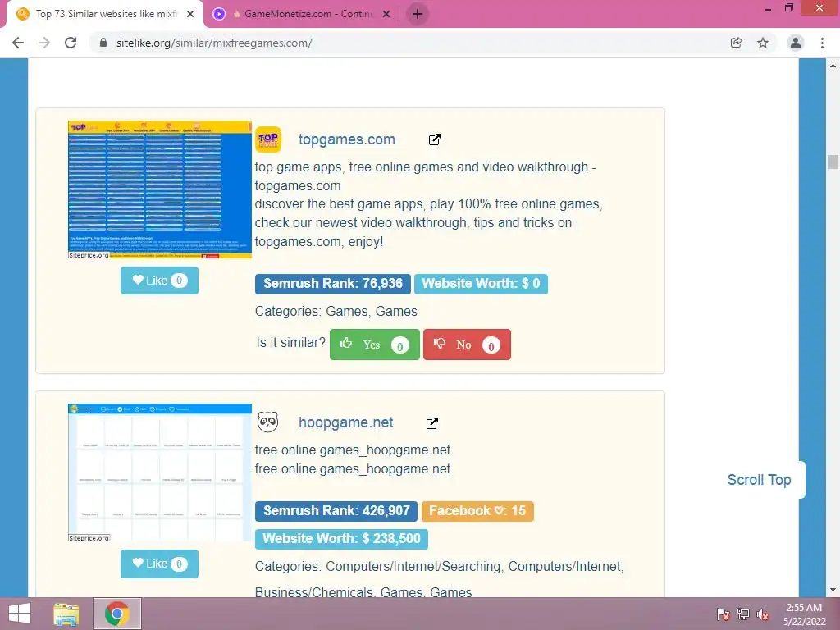The width and height of the screenshot is (840, 630).
Task: Reload the sitelike.org page
Action: (71, 43)
